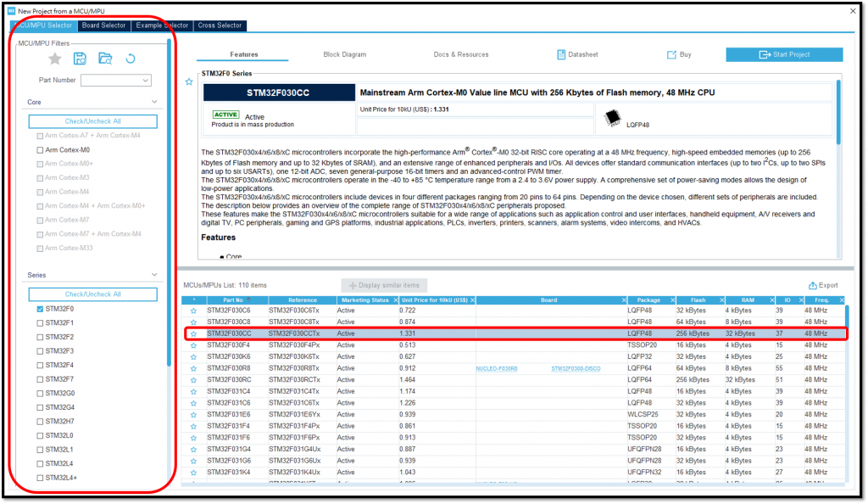The height and width of the screenshot is (504, 868).
Task: Check the STM32F2 series checkbox
Action: coord(40,338)
